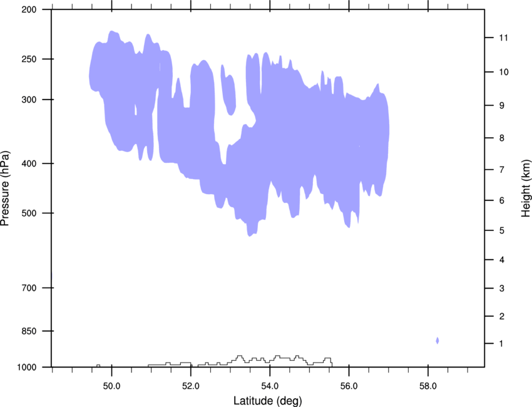Click the small isolated blue patch near 58.0

click(x=437, y=341)
